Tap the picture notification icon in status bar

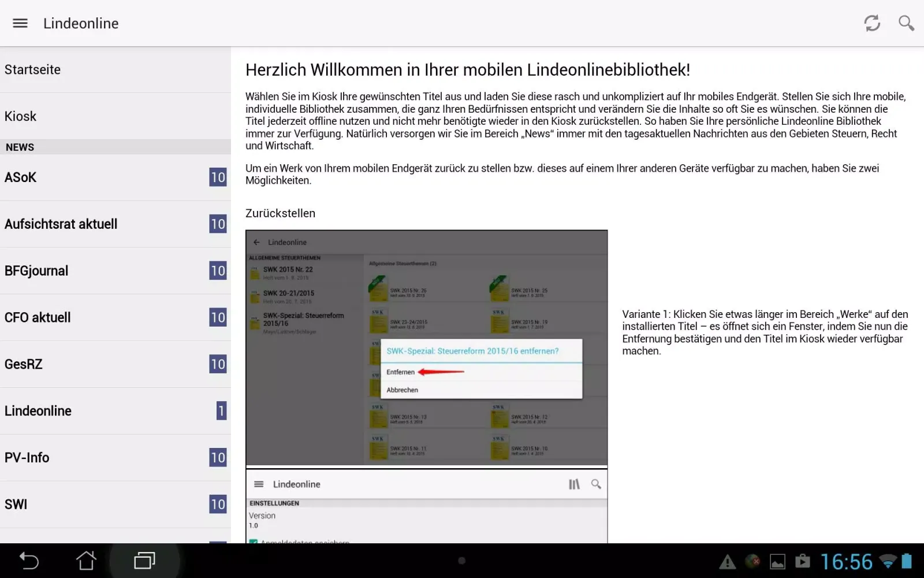point(777,561)
